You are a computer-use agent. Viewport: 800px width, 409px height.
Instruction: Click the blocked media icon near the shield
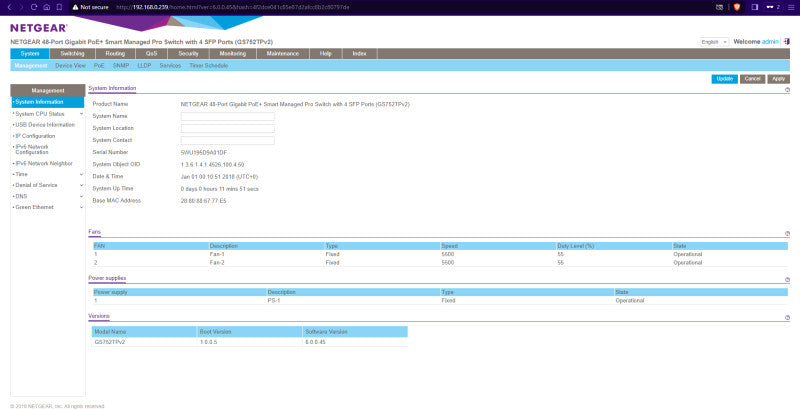[x=719, y=7]
